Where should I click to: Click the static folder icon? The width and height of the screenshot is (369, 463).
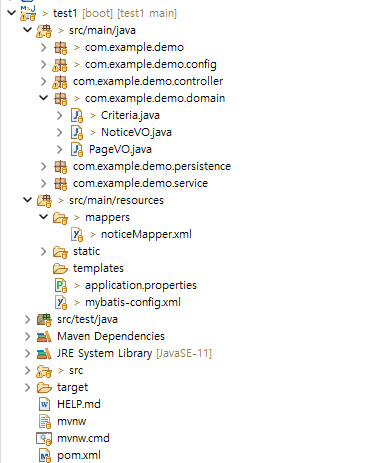[60, 252]
